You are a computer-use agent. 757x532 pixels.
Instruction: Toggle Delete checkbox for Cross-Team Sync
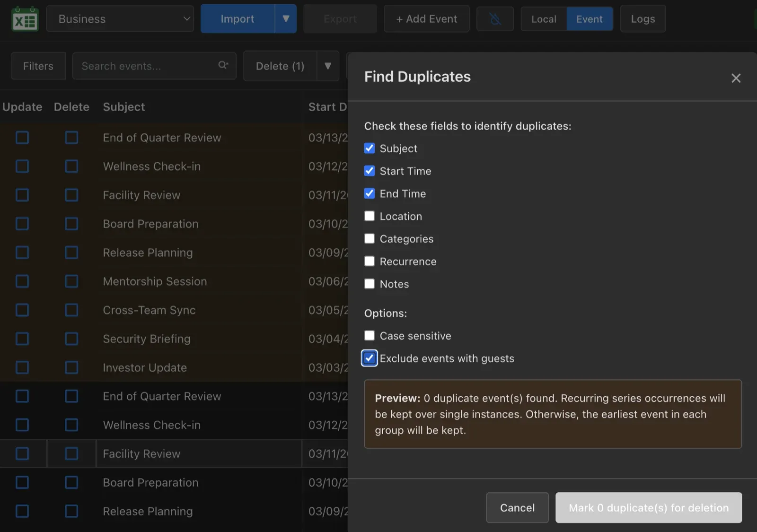point(71,310)
